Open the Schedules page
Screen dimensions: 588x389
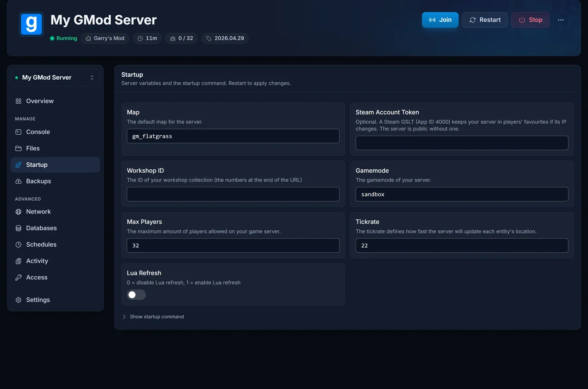pos(55,245)
